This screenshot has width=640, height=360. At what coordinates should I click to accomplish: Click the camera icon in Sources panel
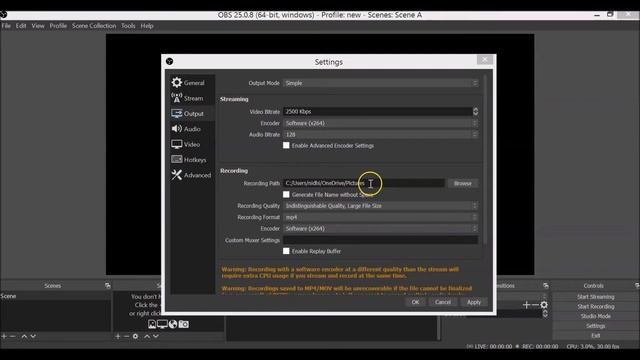coord(184,324)
